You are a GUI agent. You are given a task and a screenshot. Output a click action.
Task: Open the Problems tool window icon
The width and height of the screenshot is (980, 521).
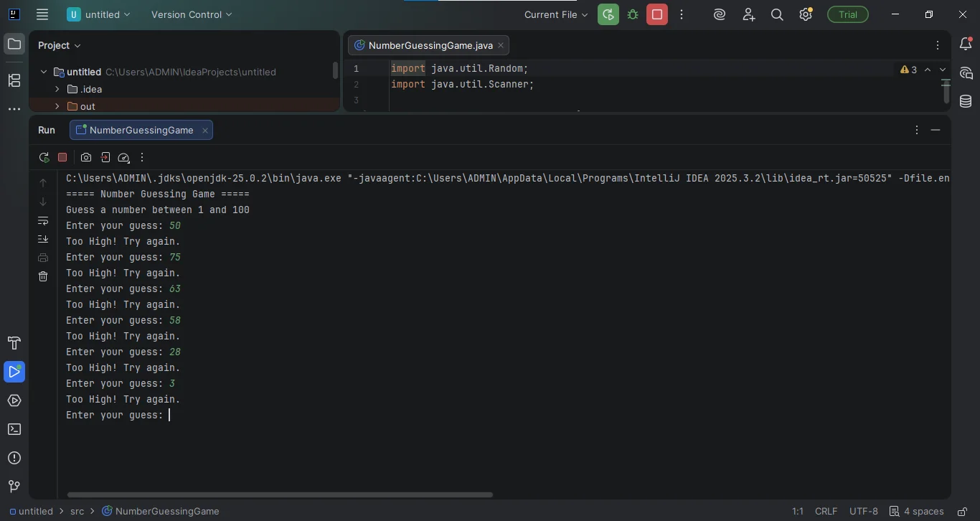(14, 458)
